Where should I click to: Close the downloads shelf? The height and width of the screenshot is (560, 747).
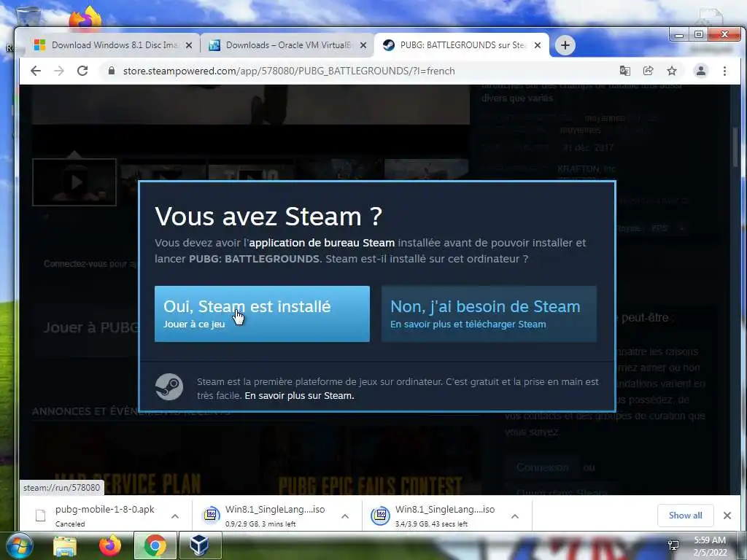[727, 516]
